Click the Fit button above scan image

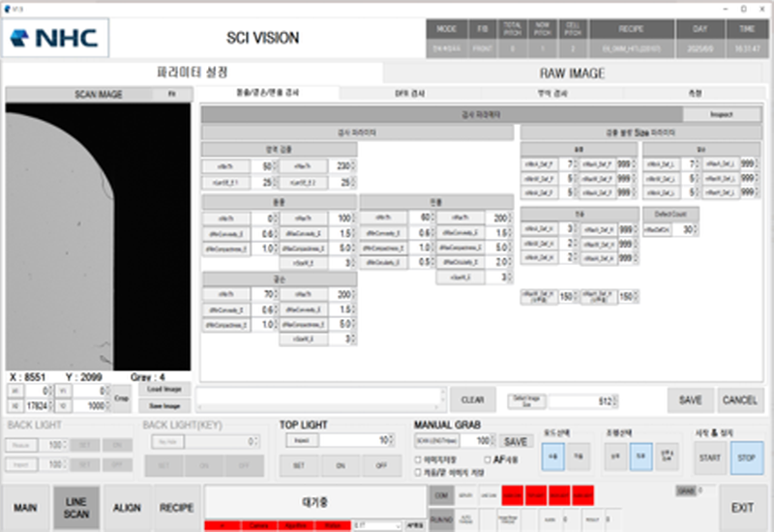(x=170, y=94)
